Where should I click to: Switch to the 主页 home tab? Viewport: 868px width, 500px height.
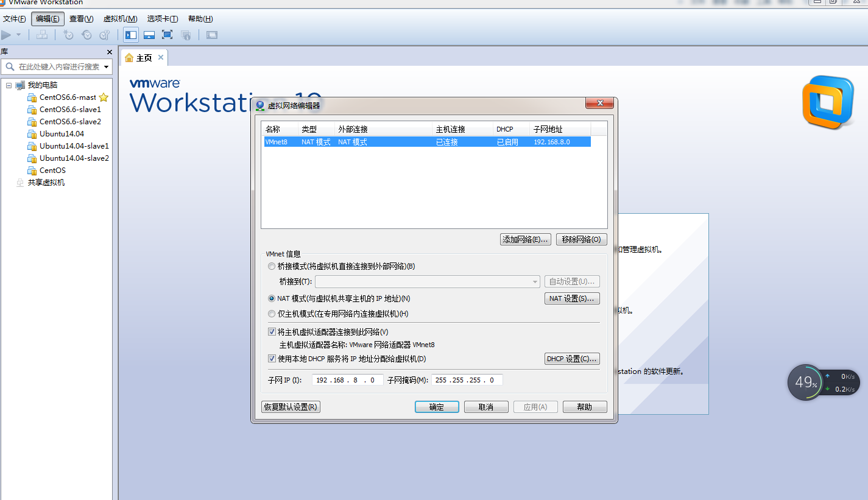(x=144, y=58)
